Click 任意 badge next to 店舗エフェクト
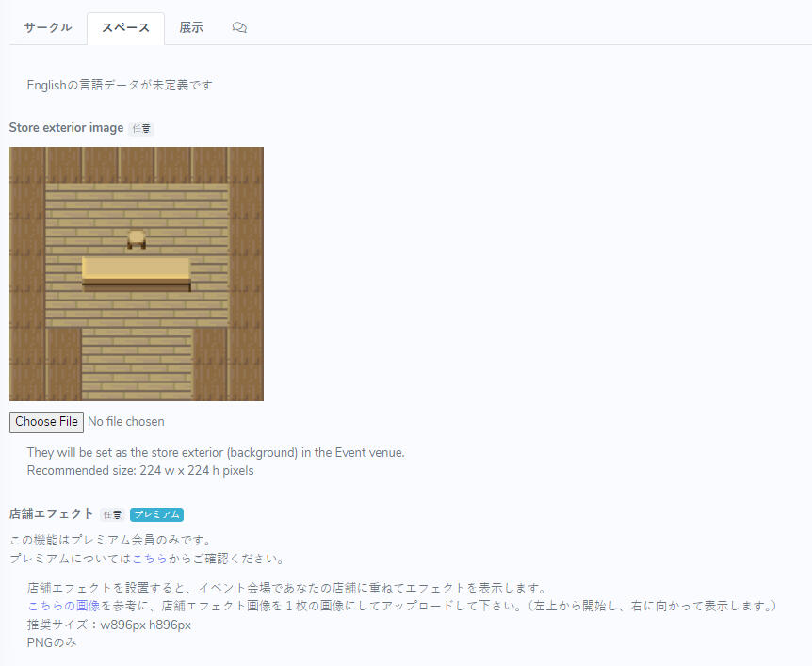 point(112,514)
